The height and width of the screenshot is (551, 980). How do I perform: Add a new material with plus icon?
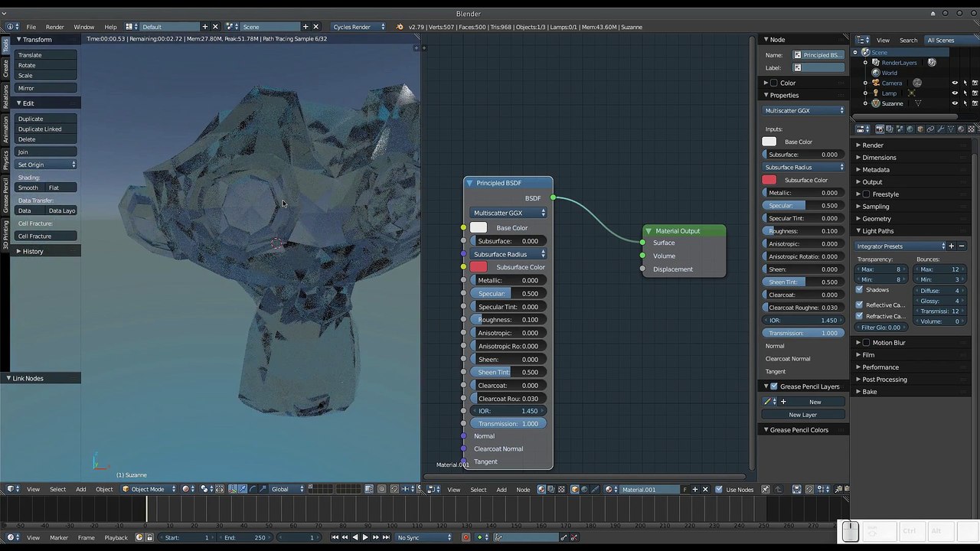[x=695, y=490]
